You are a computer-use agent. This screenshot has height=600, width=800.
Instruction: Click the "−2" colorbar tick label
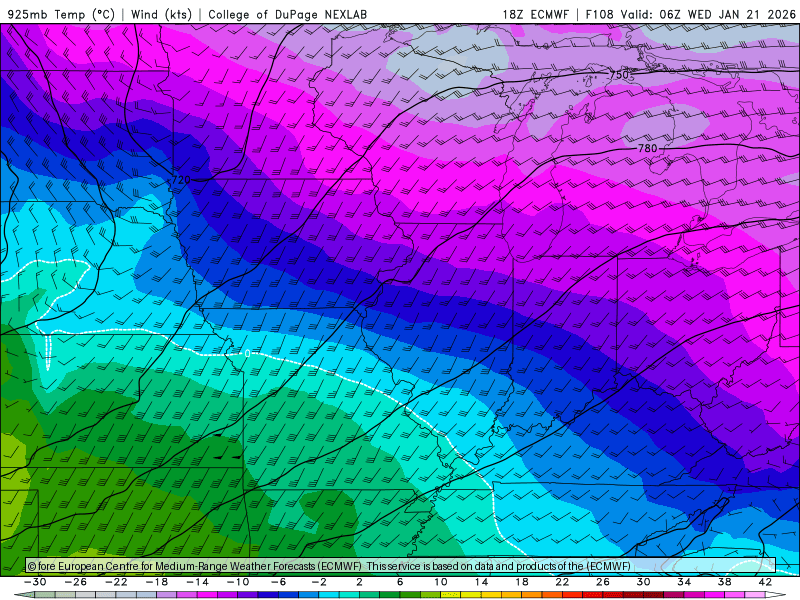click(319, 582)
